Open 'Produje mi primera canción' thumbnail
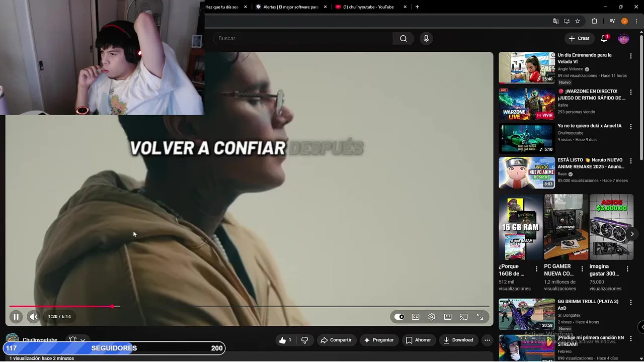This screenshot has height=362, width=644. 527,348
